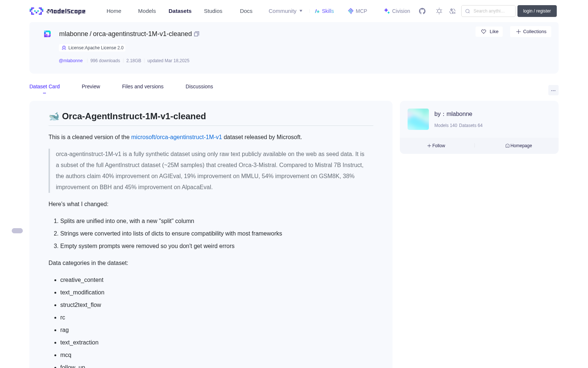Switch language with the translate icon
The width and height of the screenshot is (588, 368).
(x=452, y=11)
